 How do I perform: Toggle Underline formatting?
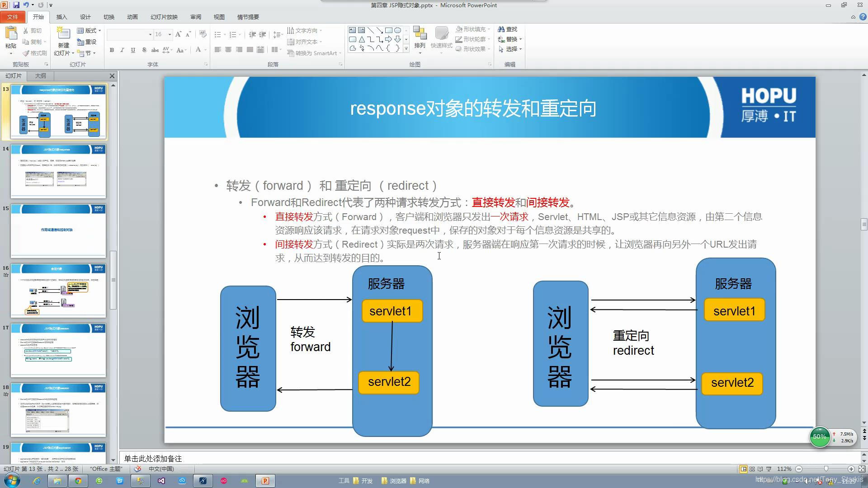coord(133,50)
